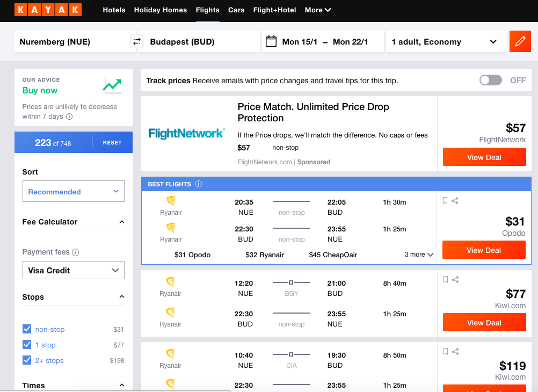
Task: Click the orange pencil edit search button
Action: point(520,41)
